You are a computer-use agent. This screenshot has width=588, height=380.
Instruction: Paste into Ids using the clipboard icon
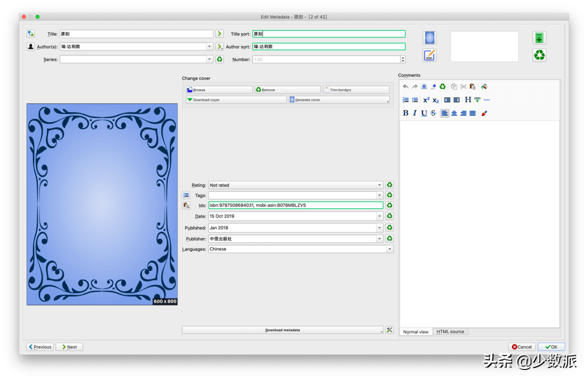tap(186, 206)
